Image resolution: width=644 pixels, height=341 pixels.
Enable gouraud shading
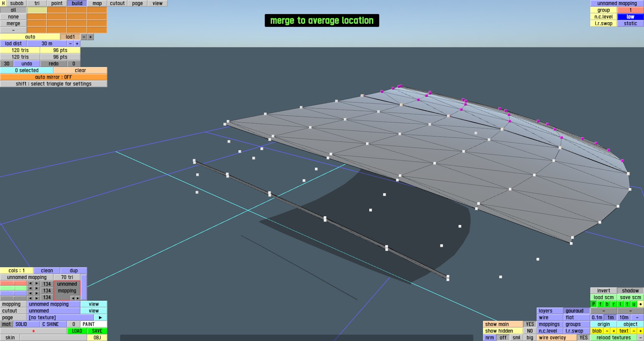577,311
